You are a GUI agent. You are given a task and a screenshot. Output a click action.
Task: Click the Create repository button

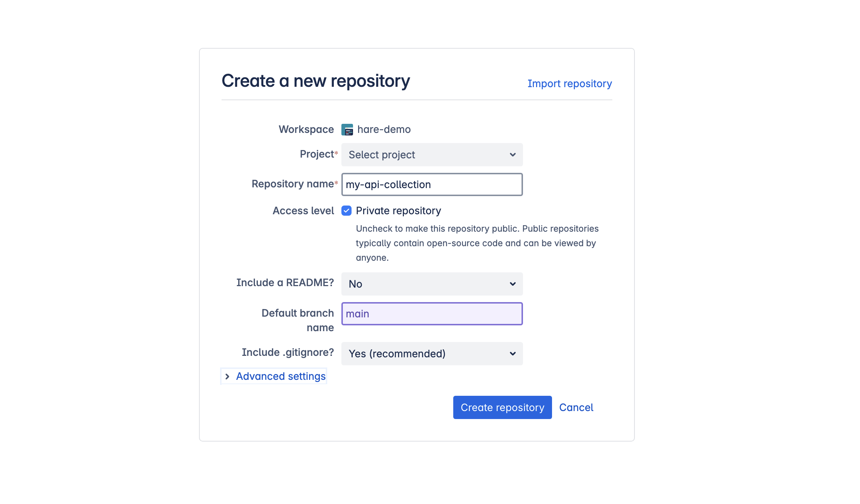[502, 407]
